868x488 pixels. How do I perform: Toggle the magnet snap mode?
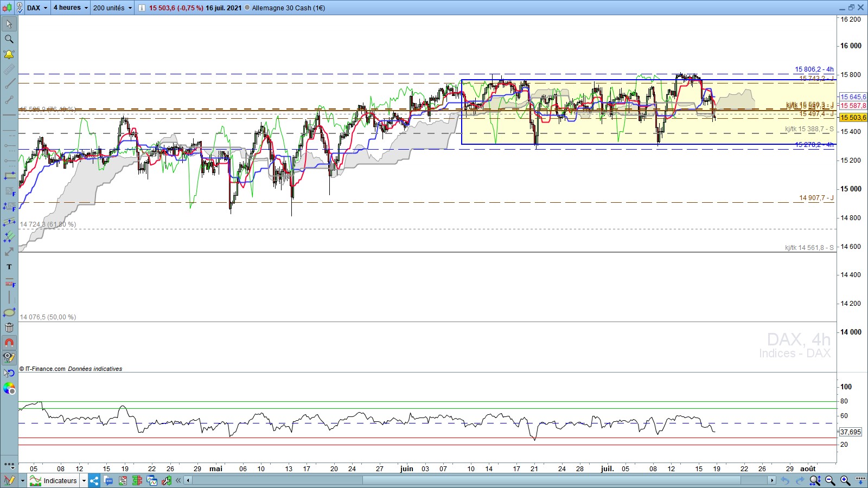pyautogui.click(x=9, y=343)
